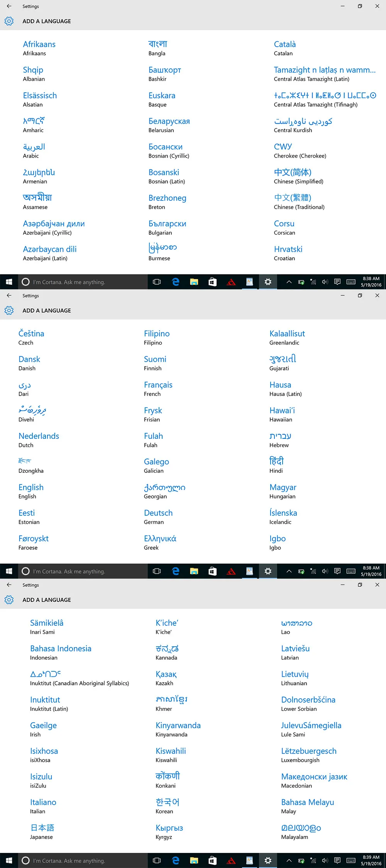Choose Burmese language

163,252
